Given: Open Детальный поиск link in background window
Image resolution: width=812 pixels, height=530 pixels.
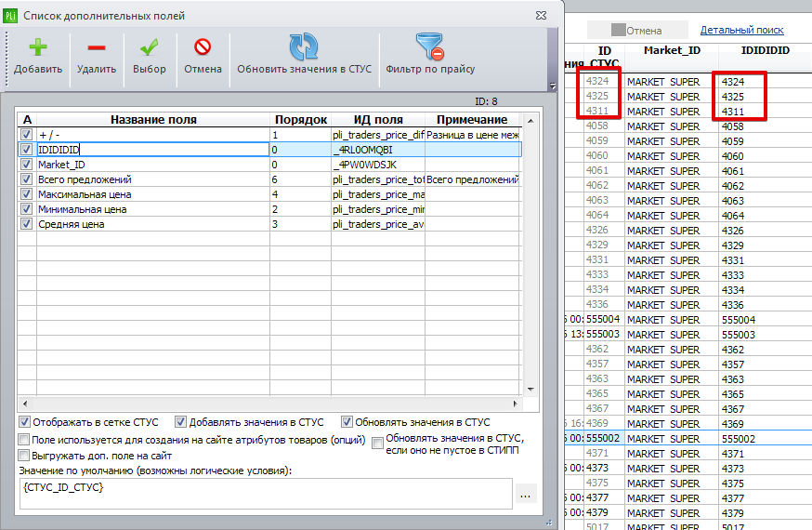Looking at the screenshot, I should click(741, 30).
